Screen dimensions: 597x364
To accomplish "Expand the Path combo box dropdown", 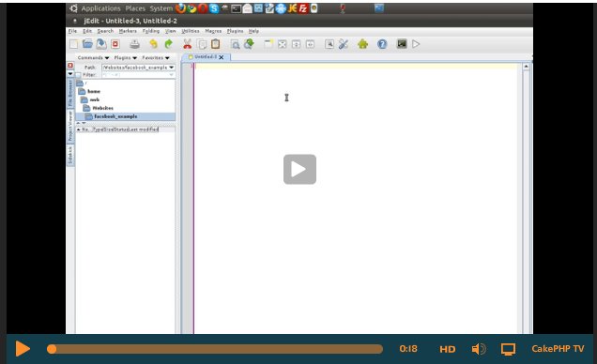I will 172,68.
